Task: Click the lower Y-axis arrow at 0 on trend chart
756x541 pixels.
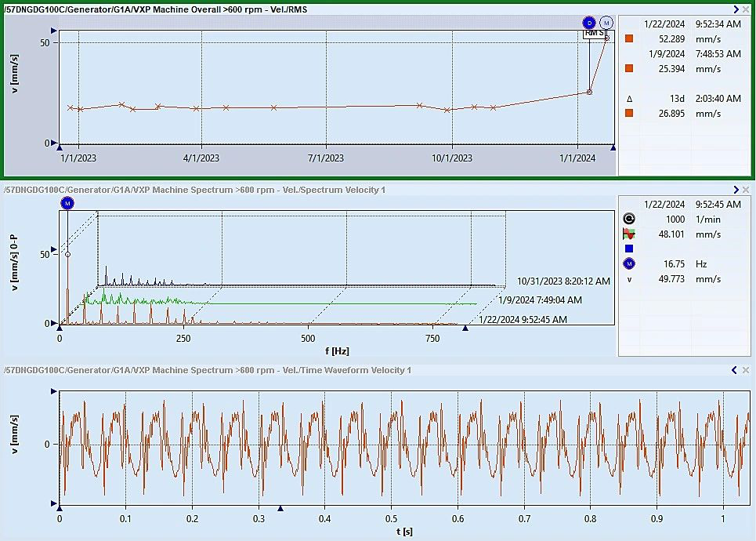Action: point(54,143)
